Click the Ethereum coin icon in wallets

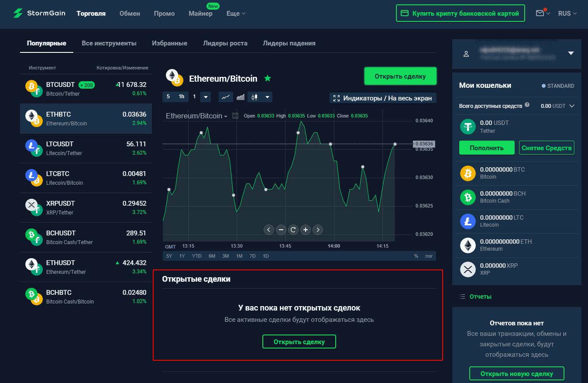click(x=468, y=245)
